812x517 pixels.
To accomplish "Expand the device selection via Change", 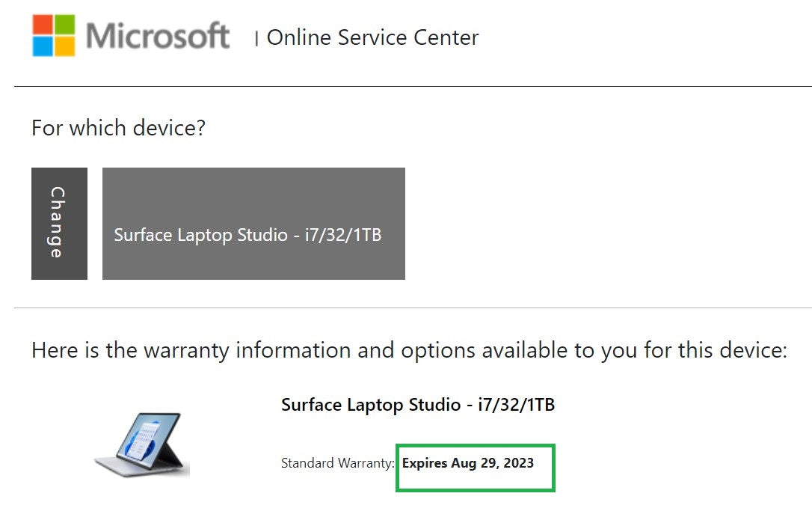I will (x=58, y=223).
